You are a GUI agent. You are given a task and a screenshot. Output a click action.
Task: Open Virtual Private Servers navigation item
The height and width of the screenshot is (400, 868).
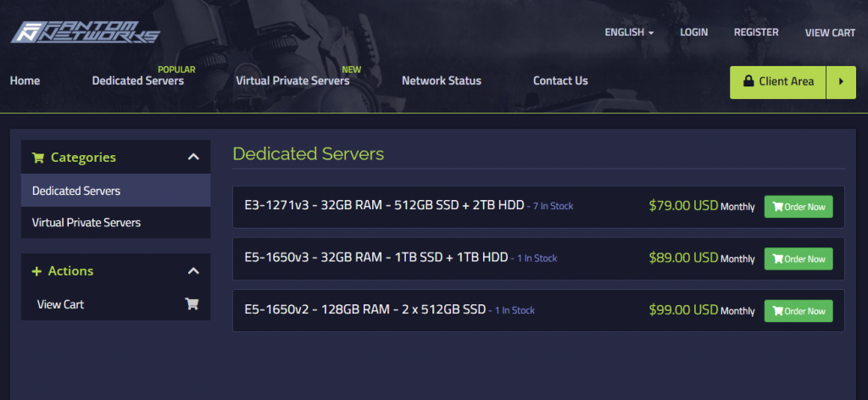click(x=292, y=81)
